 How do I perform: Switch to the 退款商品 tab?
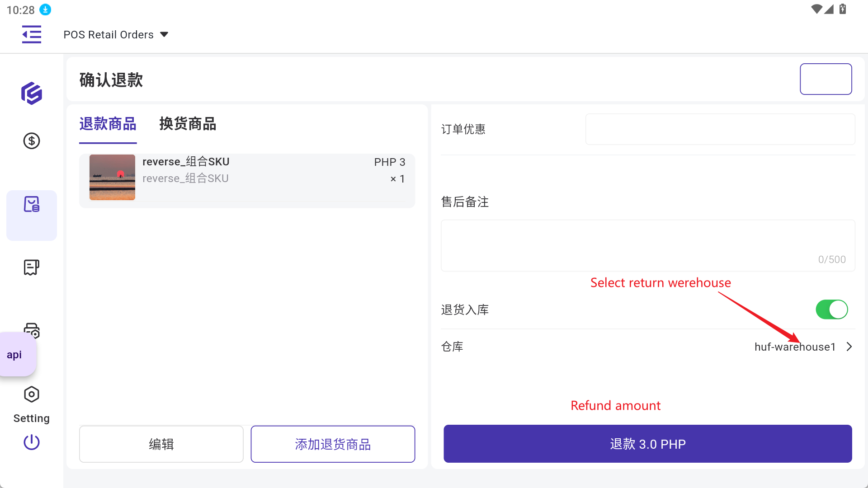pos(108,124)
